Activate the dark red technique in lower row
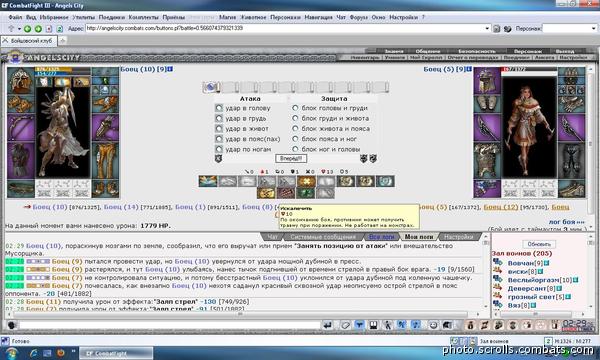 coord(286,193)
